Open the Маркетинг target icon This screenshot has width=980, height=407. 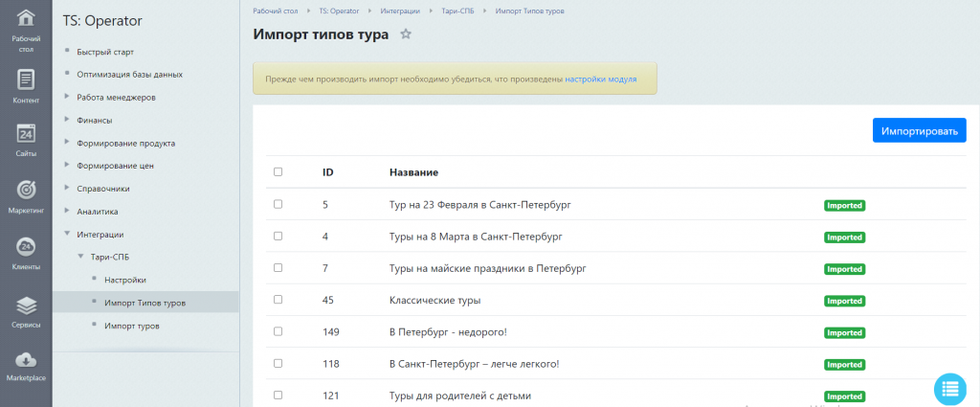26,190
